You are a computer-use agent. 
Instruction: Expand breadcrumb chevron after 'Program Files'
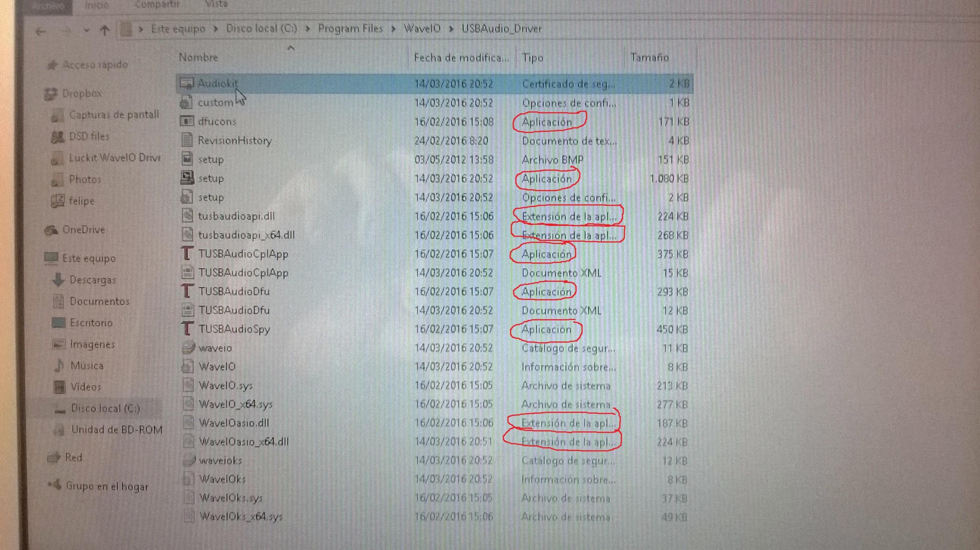point(393,29)
